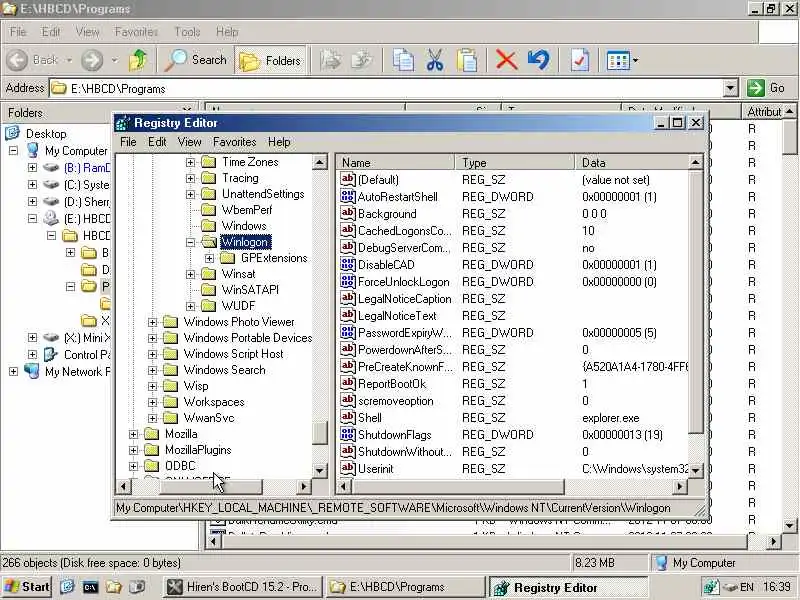Viewport: 800px width, 600px height.
Task: Click the Data column header in Registry Editor
Action: pyautogui.click(x=632, y=163)
